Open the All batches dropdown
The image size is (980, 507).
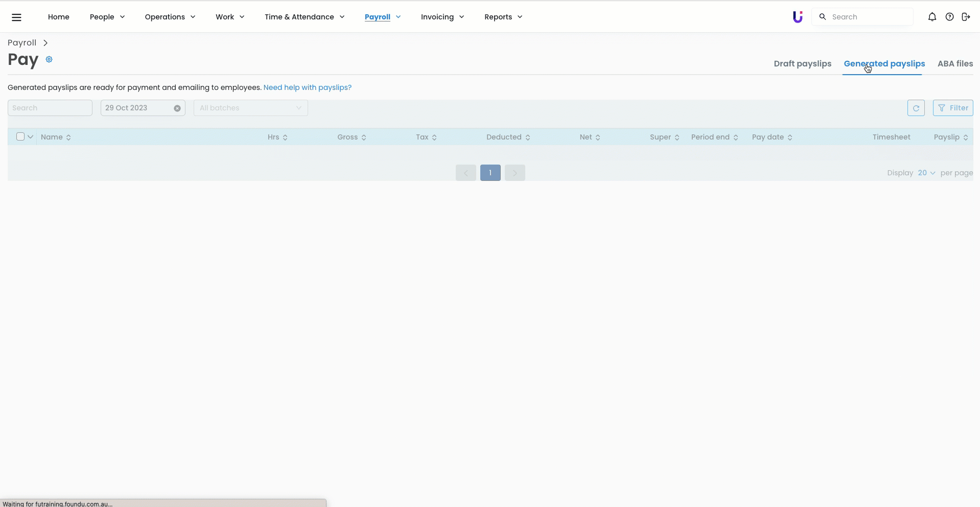point(250,108)
